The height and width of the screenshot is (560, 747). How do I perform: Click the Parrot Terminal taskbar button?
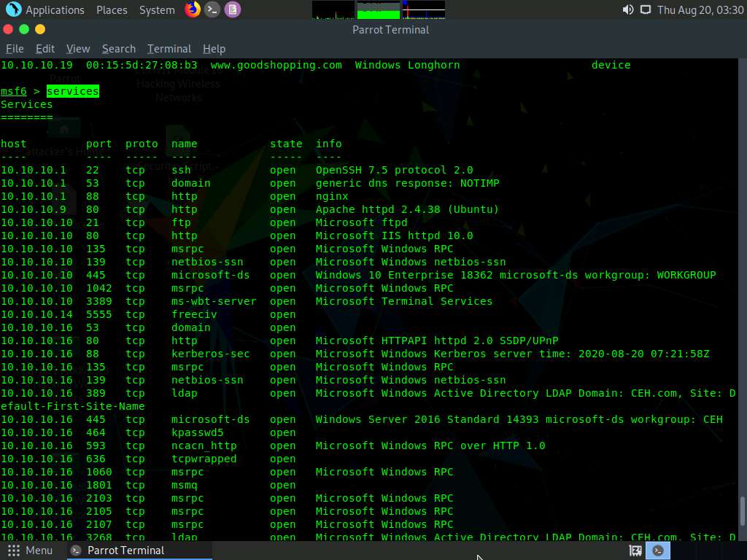point(140,551)
